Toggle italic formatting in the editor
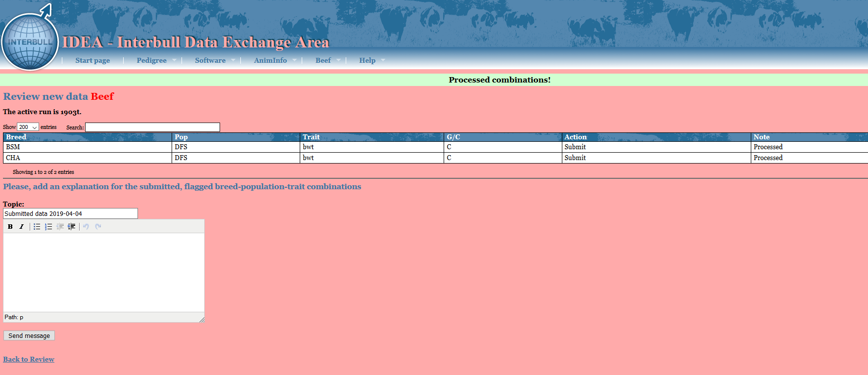The image size is (868, 375). [x=21, y=227]
